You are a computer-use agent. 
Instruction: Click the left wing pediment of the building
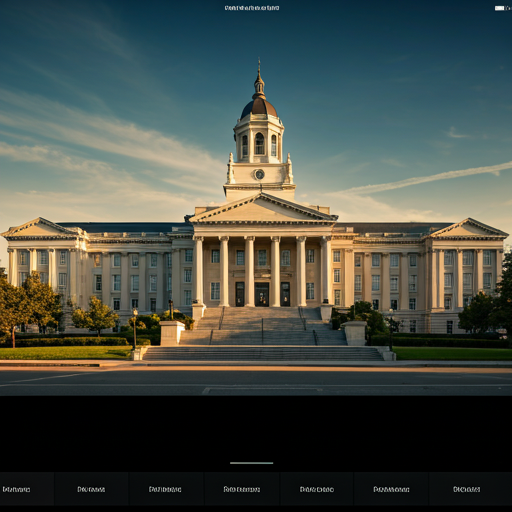click(x=40, y=228)
